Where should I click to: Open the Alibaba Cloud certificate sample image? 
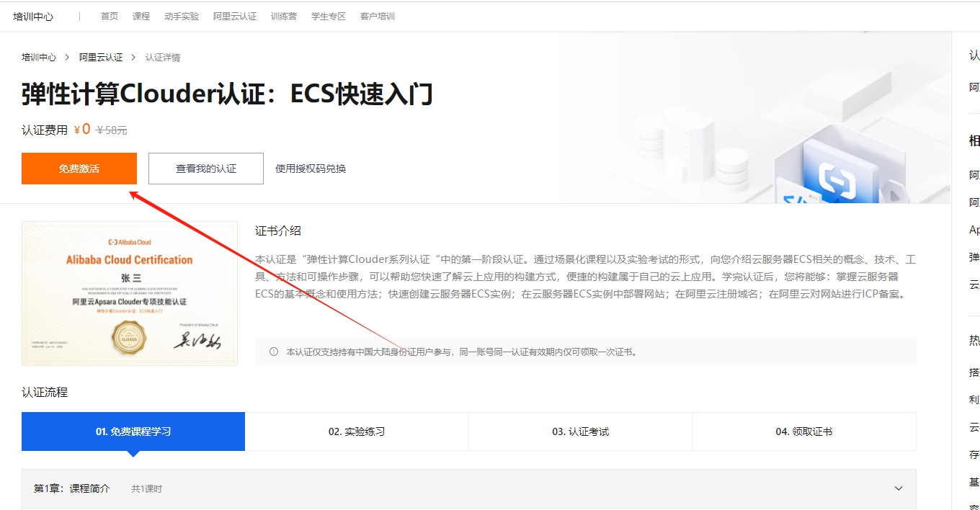[x=130, y=293]
